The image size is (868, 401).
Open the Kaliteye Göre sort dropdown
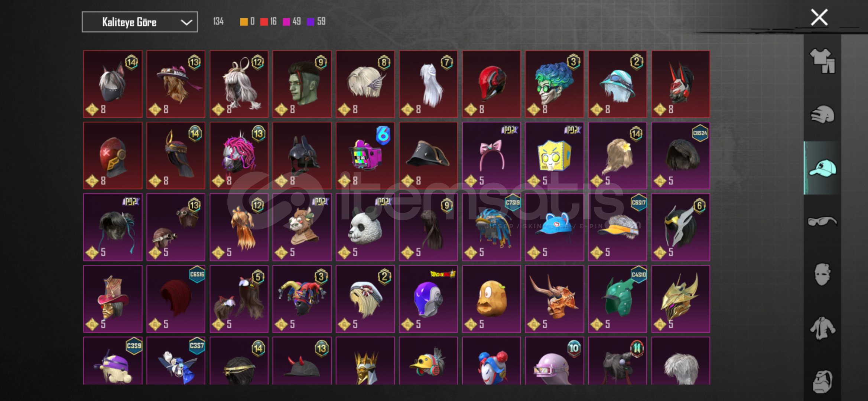click(140, 22)
